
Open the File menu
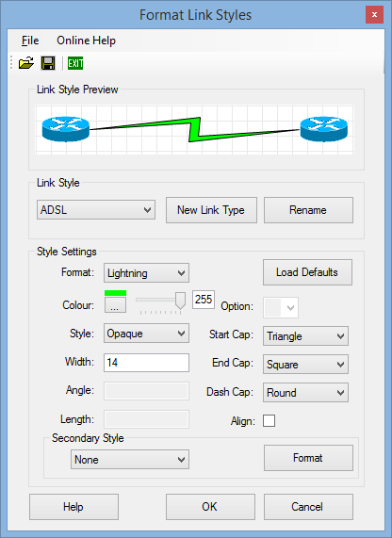30,41
